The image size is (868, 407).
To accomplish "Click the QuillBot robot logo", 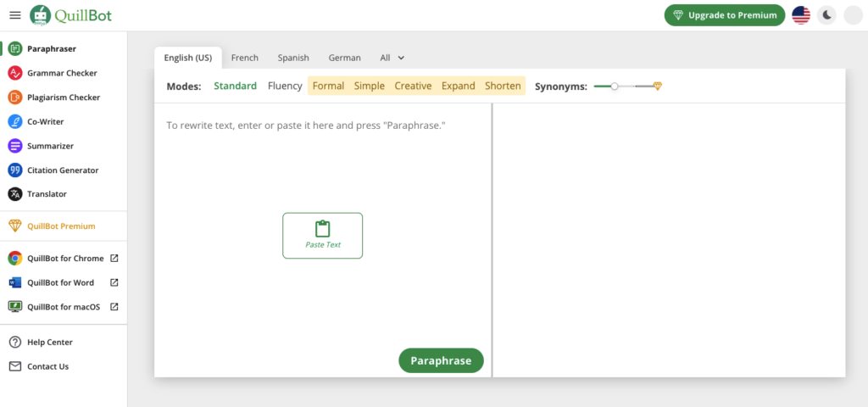I will click(40, 15).
